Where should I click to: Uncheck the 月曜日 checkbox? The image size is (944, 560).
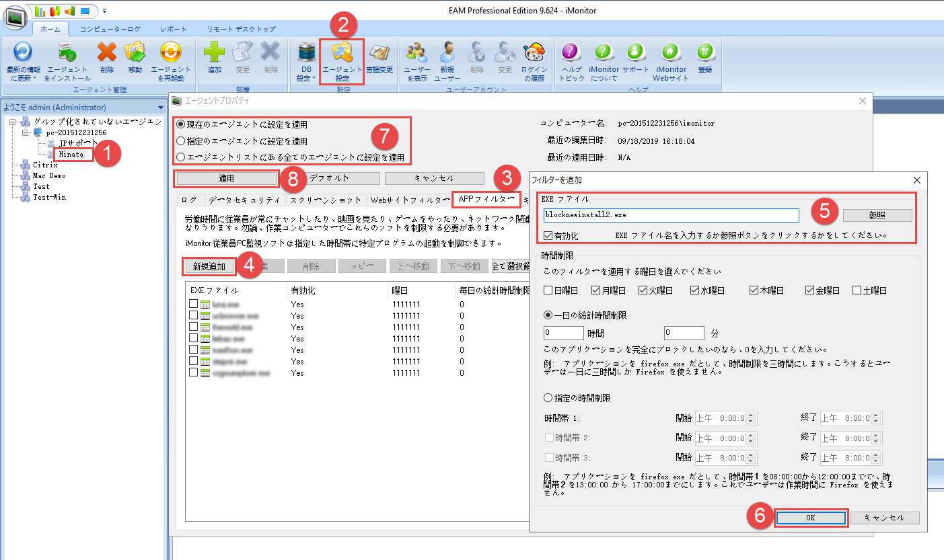click(595, 290)
